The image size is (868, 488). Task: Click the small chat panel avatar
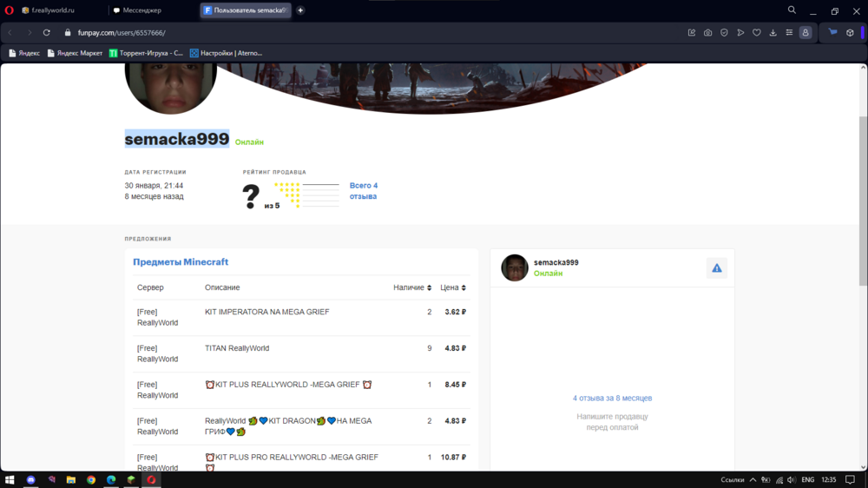click(514, 268)
